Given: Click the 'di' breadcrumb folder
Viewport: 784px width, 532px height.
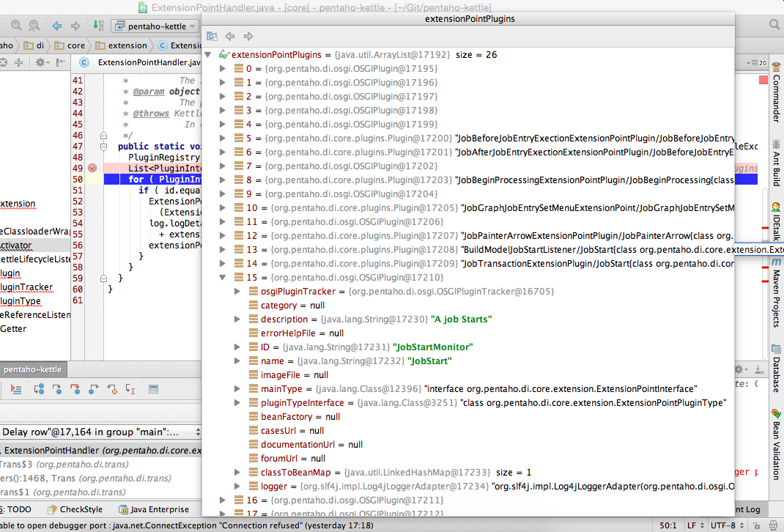Looking at the screenshot, I should click(x=34, y=45).
